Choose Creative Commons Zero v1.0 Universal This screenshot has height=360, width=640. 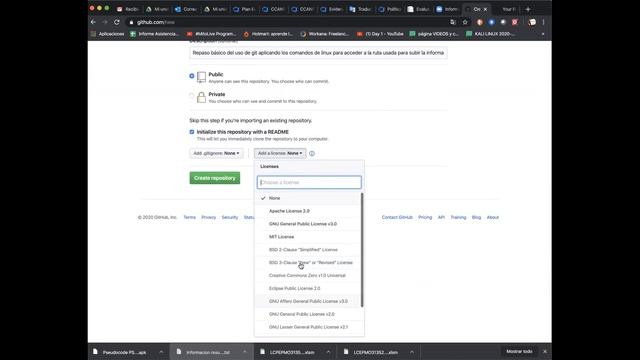point(308,276)
